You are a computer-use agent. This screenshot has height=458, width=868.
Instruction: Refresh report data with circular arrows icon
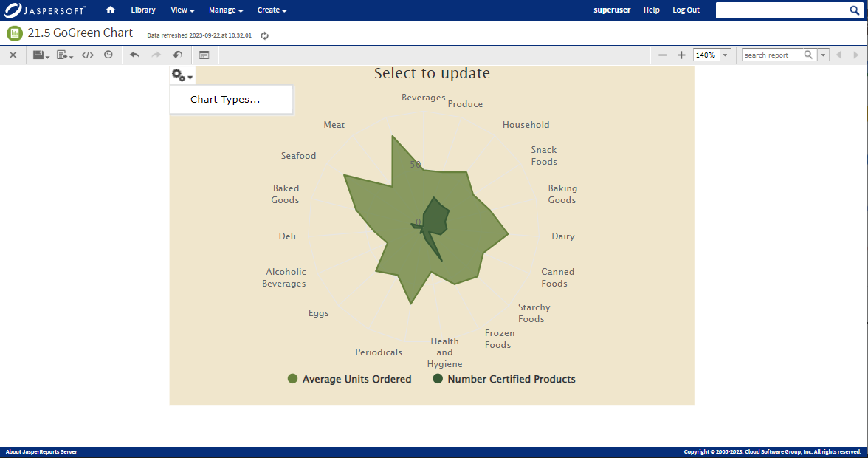click(x=264, y=35)
